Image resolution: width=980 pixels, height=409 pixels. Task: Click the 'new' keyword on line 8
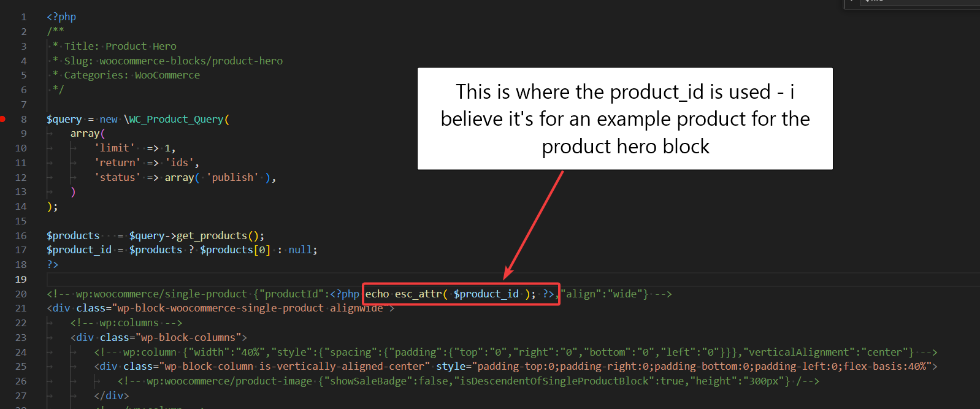[x=109, y=120]
